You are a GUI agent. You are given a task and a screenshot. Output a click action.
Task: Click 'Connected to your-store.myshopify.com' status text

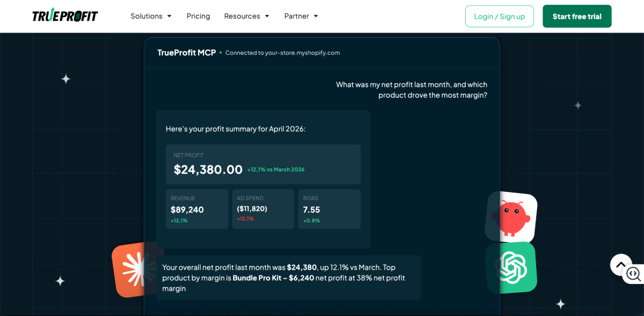click(x=282, y=53)
